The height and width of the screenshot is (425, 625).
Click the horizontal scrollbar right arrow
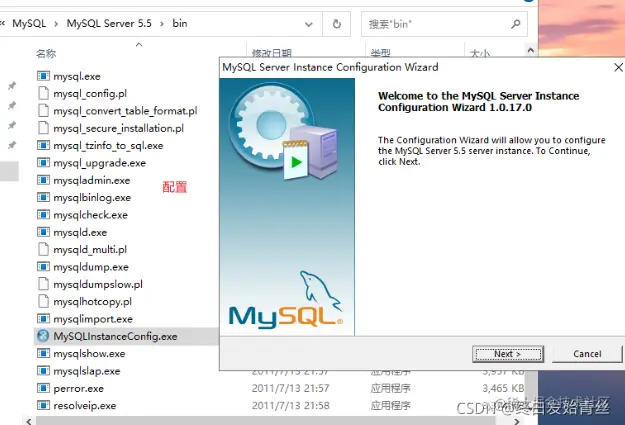coord(517,421)
